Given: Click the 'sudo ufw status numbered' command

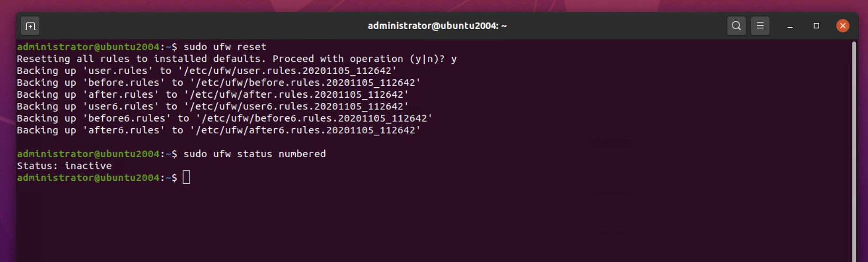Looking at the screenshot, I should tap(254, 154).
